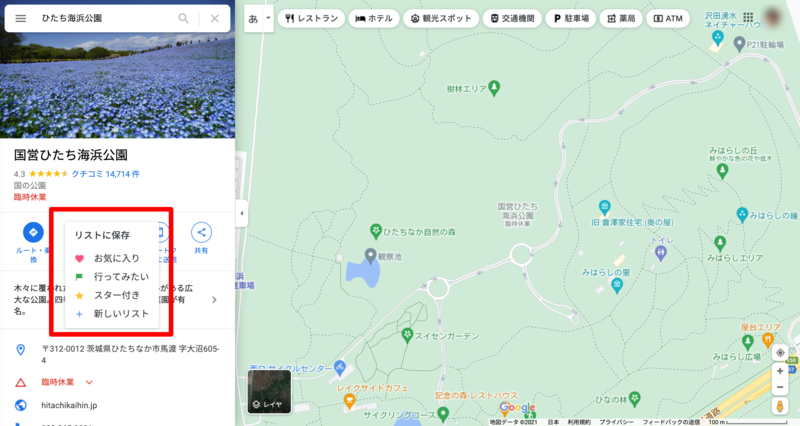800x426 pixels.
Task: Filter by 駐車場 chip
Action: (571, 18)
